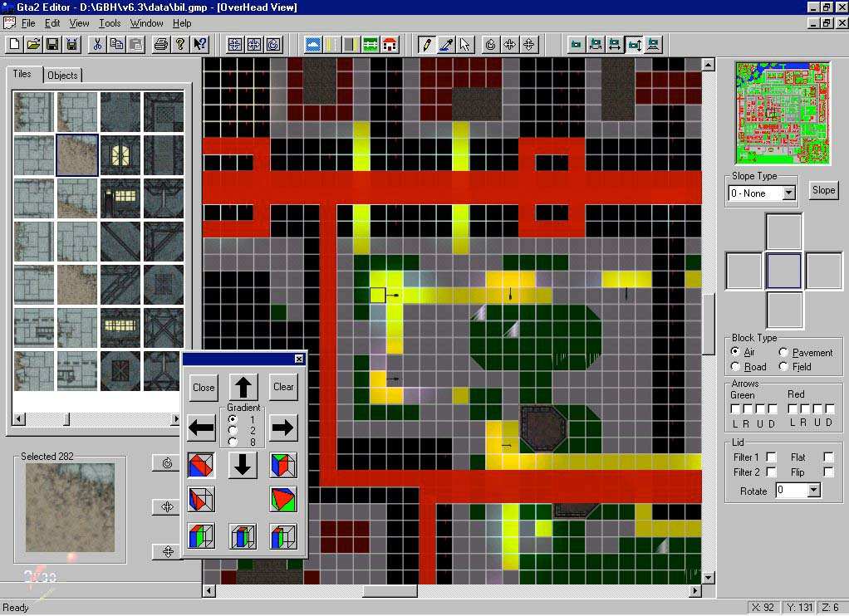Open the Window menu
The height and width of the screenshot is (616, 849).
146,23
